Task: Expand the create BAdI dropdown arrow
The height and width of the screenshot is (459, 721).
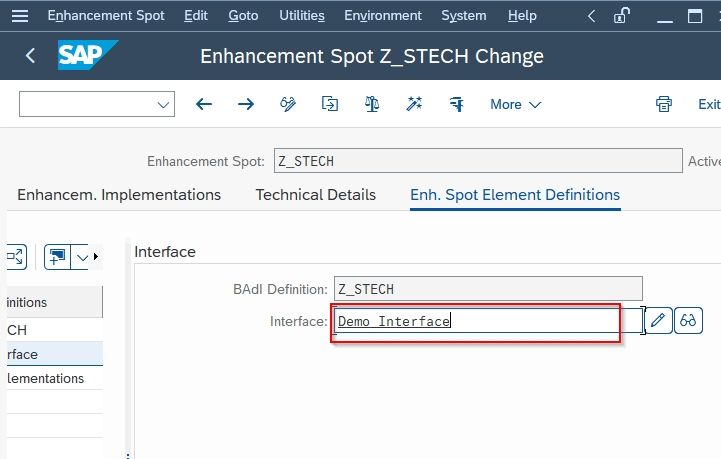Action: tap(81, 257)
